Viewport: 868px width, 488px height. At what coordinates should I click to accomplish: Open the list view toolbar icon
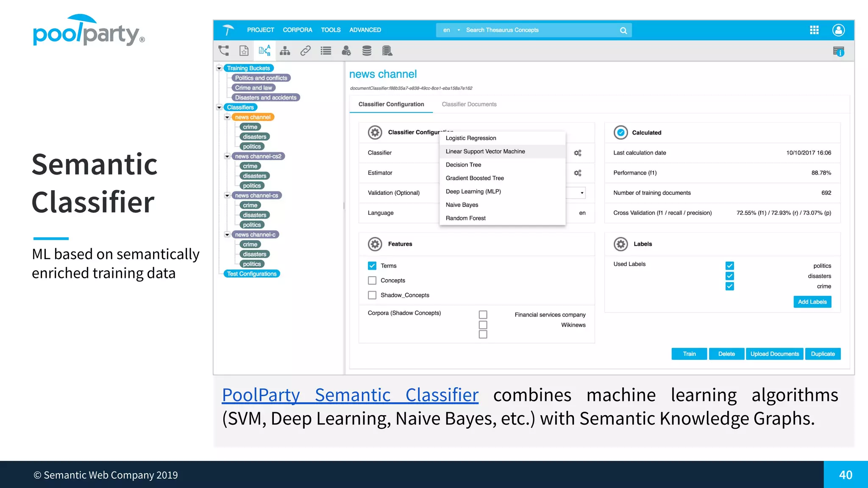(x=326, y=51)
